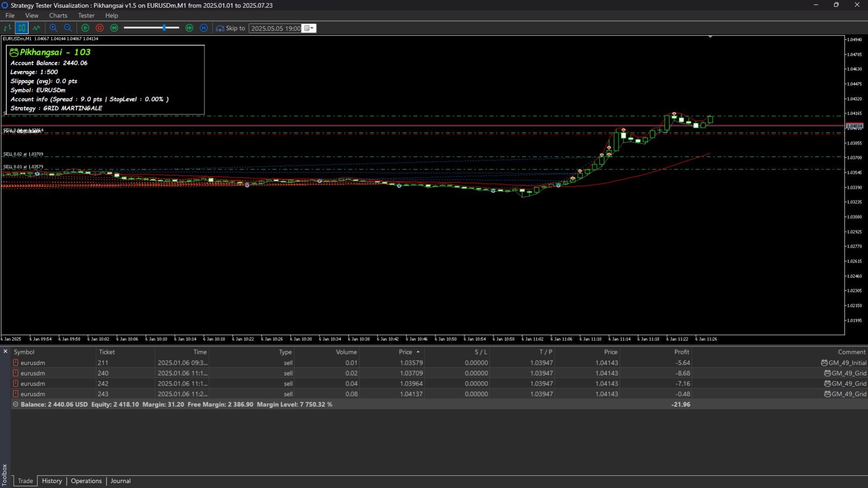Zoom out the chart
The height and width of the screenshot is (488, 868).
coord(68,28)
